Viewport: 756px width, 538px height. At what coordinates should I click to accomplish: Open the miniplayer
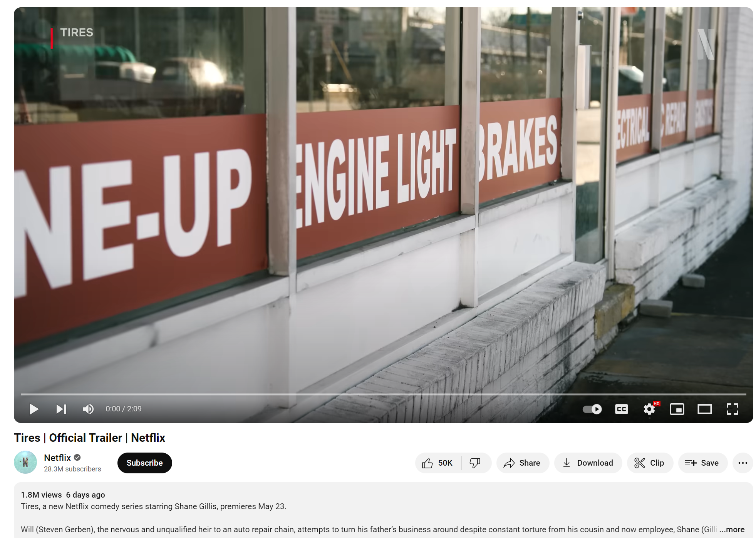point(677,409)
